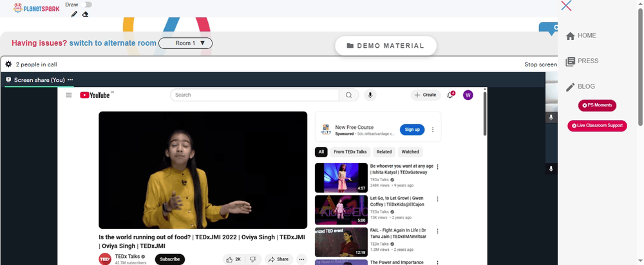The height and width of the screenshot is (265, 644).
Task: Click the YouTube page scrollbar
Action: pyautogui.click(x=485, y=113)
